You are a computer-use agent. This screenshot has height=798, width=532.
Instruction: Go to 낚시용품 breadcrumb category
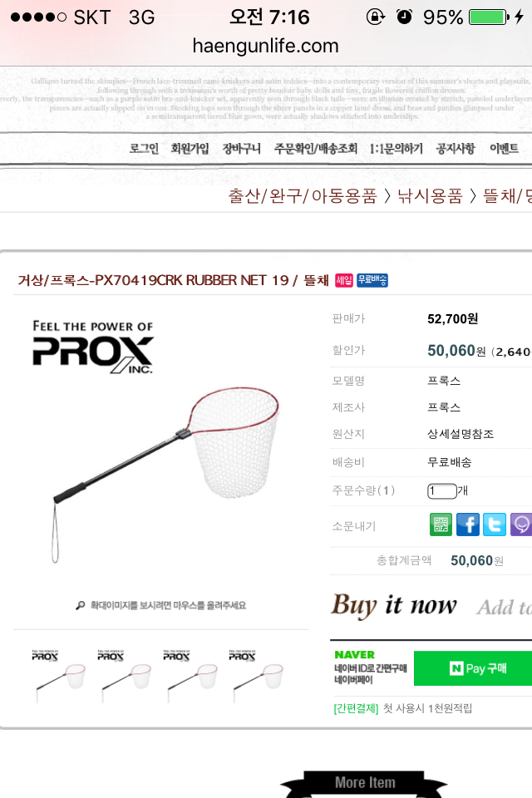tap(430, 196)
